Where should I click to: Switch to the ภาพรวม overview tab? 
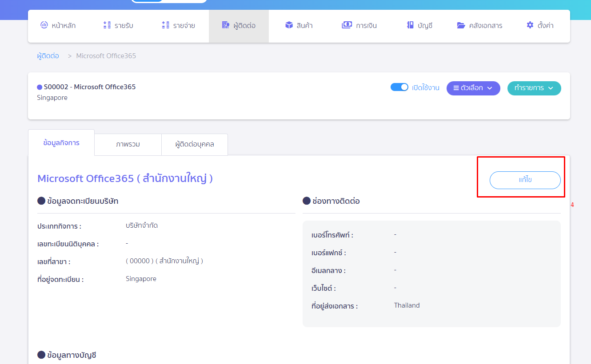[x=128, y=144]
